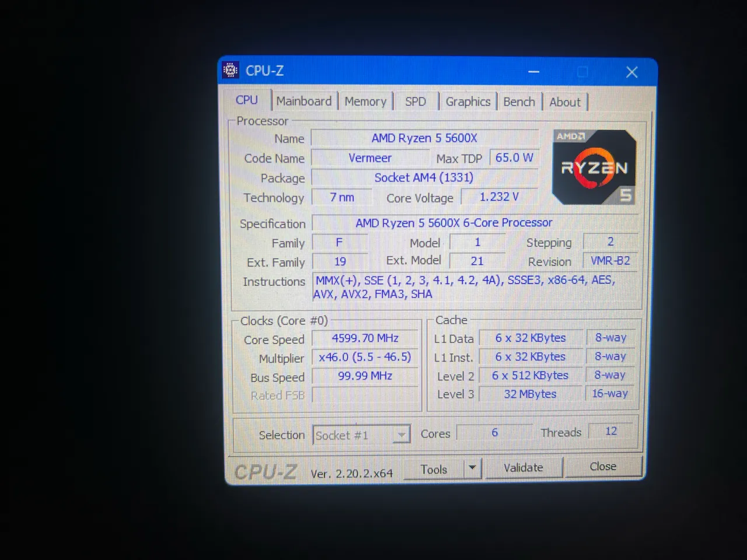Image resolution: width=747 pixels, height=560 pixels.
Task: Click the Core Voltage value '1.232 V'
Action: pos(499,197)
